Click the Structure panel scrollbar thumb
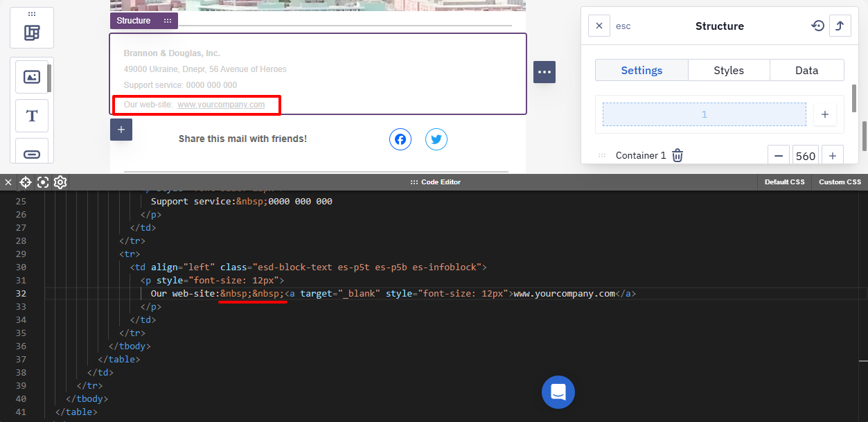Screen dimensions: 868x422 (854, 98)
